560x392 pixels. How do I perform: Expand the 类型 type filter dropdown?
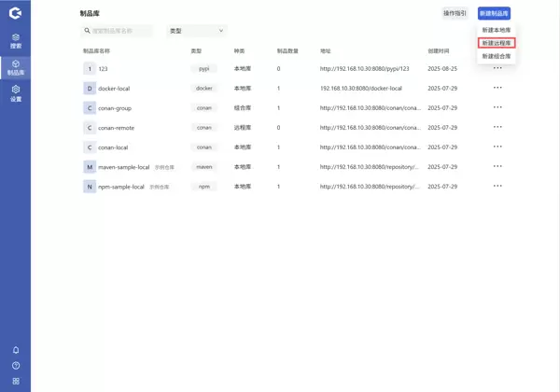tap(197, 31)
